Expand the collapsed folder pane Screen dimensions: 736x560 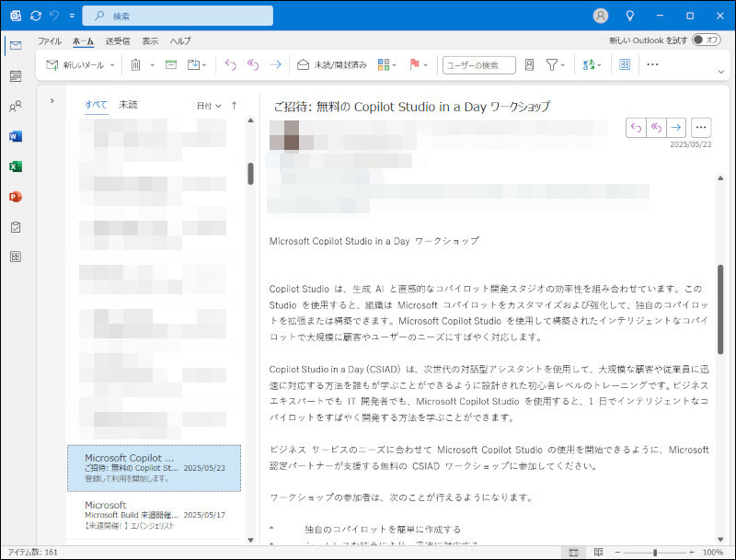click(x=52, y=101)
